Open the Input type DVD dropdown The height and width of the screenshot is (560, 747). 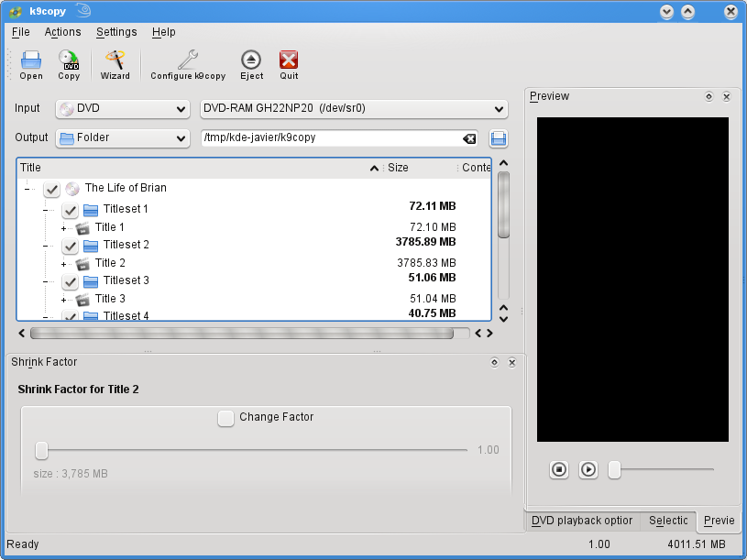123,109
